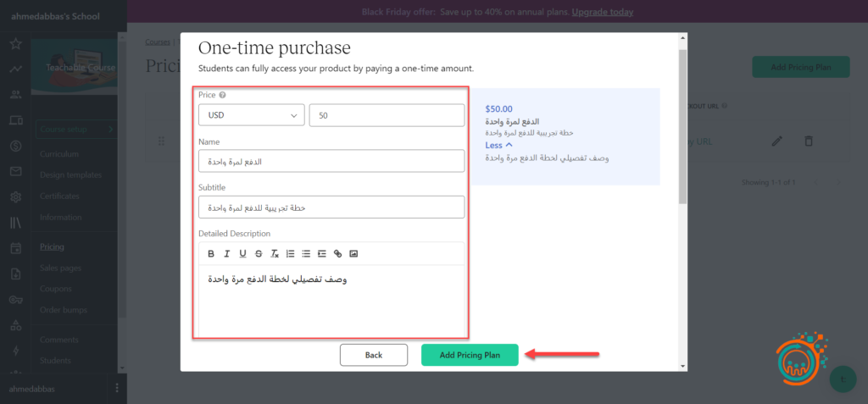Insert a bulleted list in description
This screenshot has height=404, width=868.
tap(306, 253)
